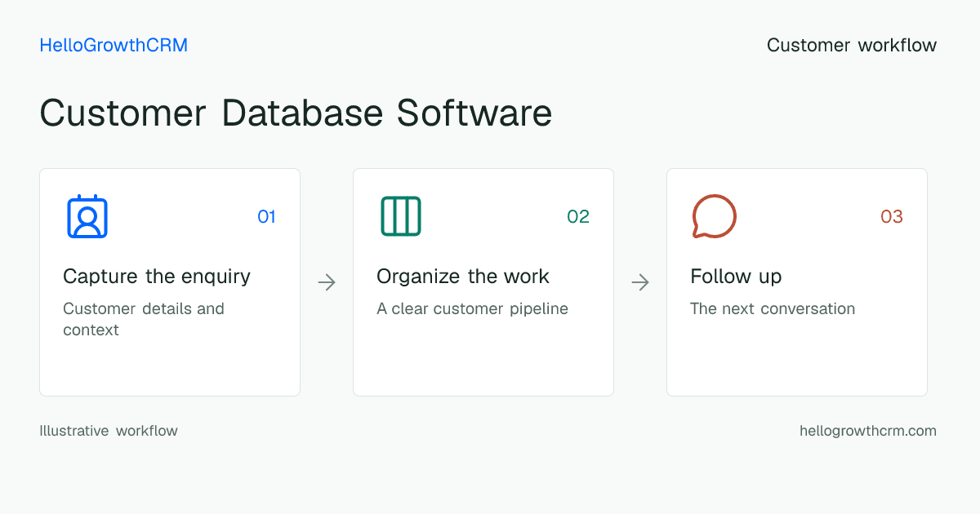Viewport: 980px width, 514px height.
Task: Open the HelloGrowthCRM brand link
Action: point(114,46)
